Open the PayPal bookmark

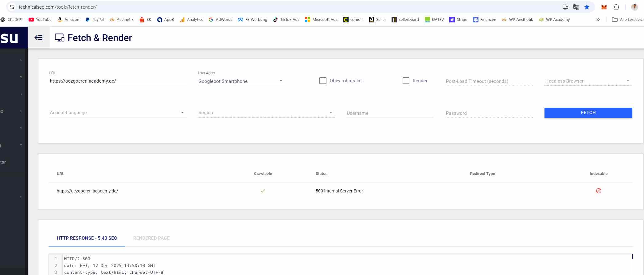point(95,20)
